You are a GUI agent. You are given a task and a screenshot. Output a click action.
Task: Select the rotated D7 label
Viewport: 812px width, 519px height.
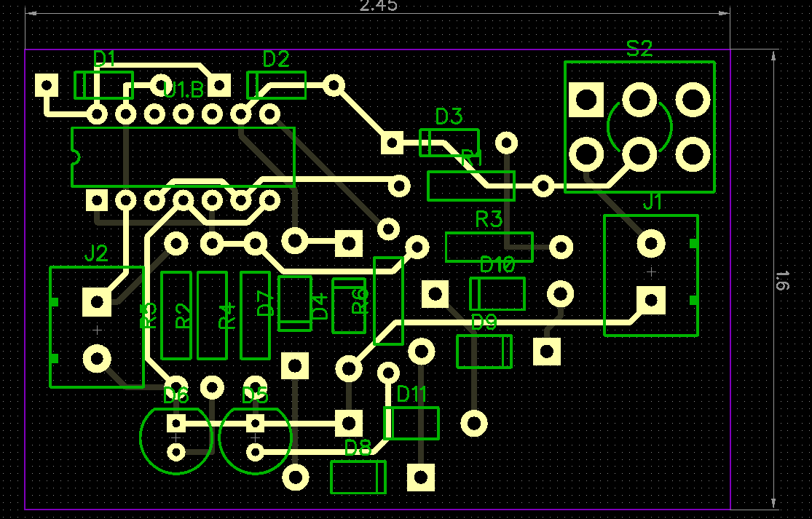tap(265, 304)
